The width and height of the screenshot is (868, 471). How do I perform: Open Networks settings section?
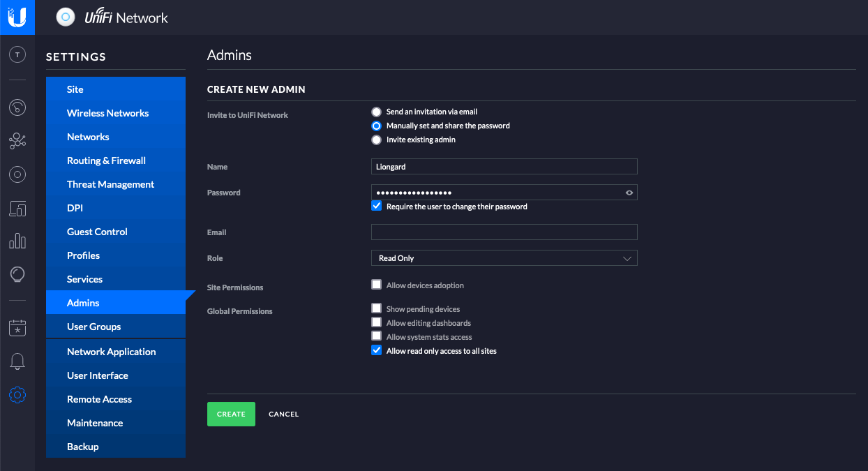(116, 137)
